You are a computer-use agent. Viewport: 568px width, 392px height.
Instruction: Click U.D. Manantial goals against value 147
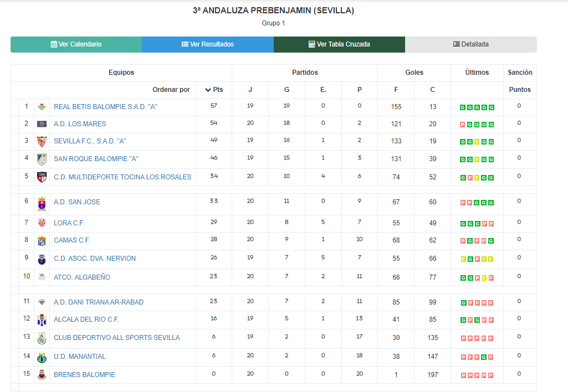click(433, 357)
